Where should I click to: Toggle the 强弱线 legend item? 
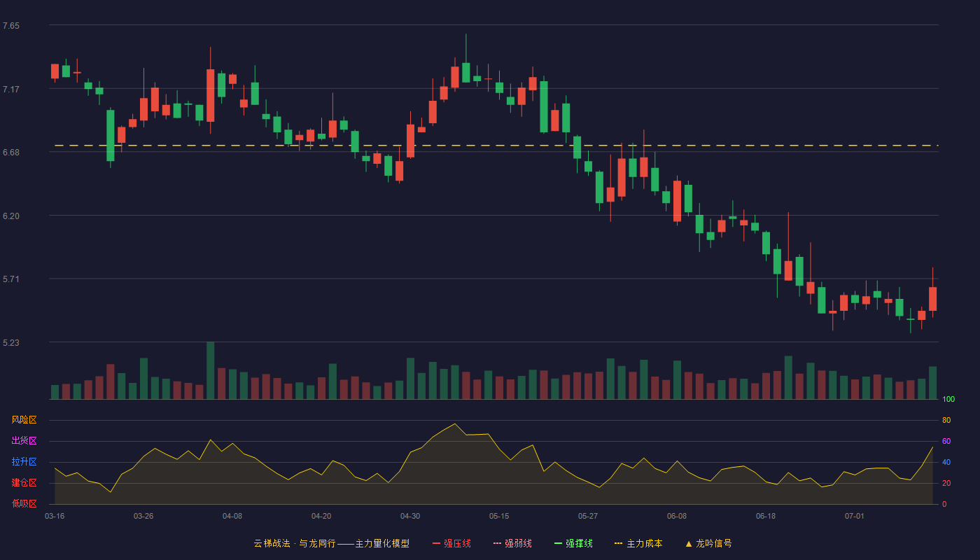tap(512, 543)
